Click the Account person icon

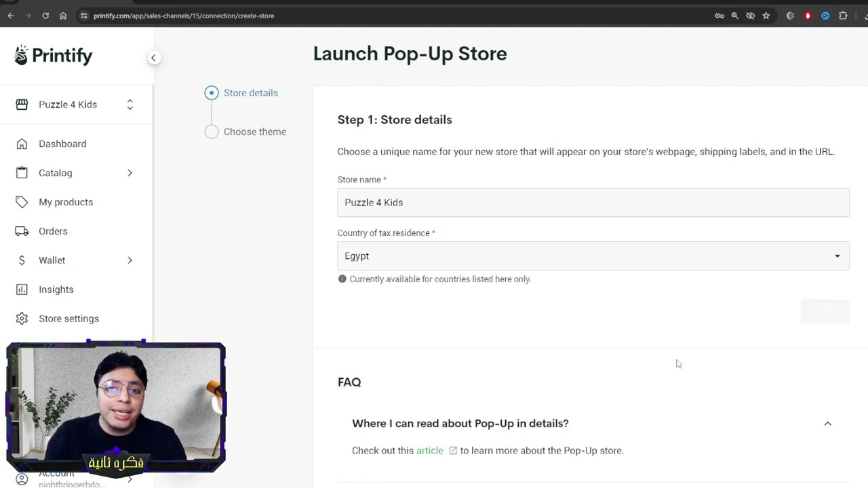[x=22, y=479]
